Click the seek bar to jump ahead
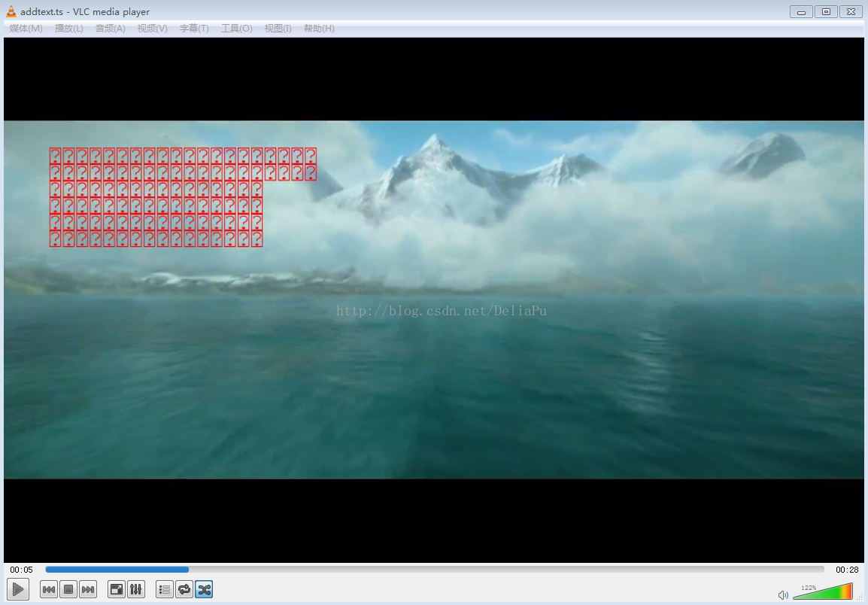Image resolution: width=868 pixels, height=605 pixels. tap(435, 570)
